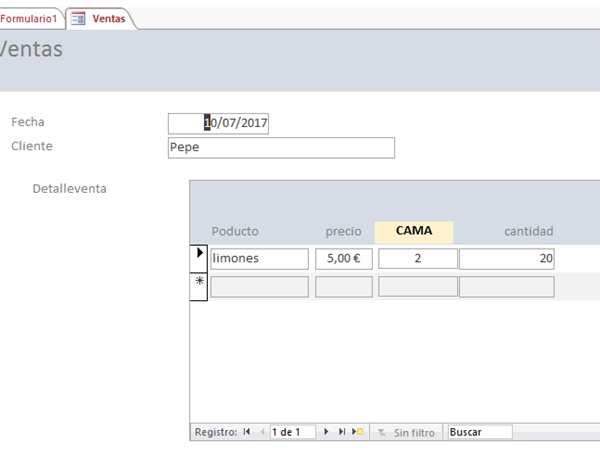Jump to last record in navigator
This screenshot has height=456, width=600.
tap(342, 432)
